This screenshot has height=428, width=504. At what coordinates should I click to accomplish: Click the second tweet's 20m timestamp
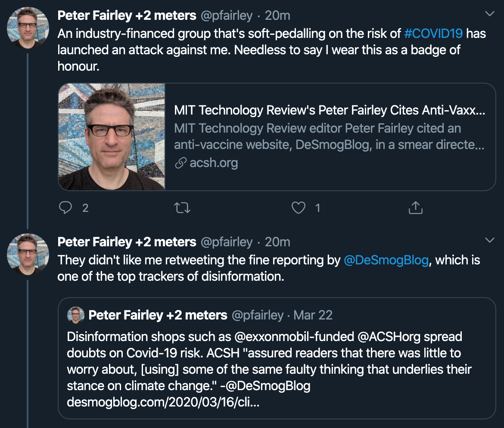coord(277,242)
